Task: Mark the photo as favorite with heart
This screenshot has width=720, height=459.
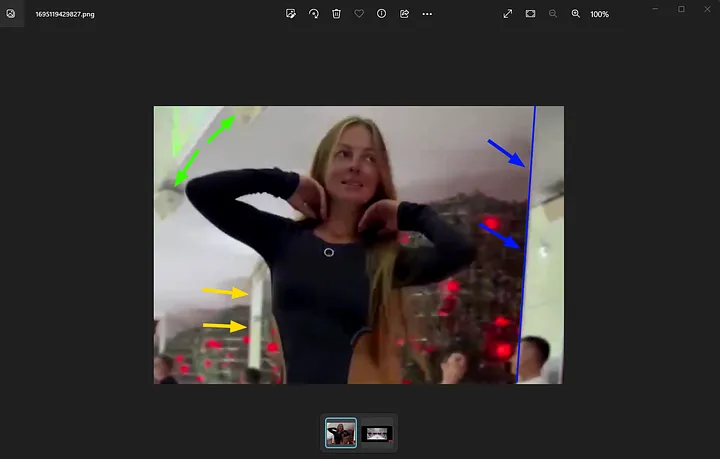Action: (359, 14)
